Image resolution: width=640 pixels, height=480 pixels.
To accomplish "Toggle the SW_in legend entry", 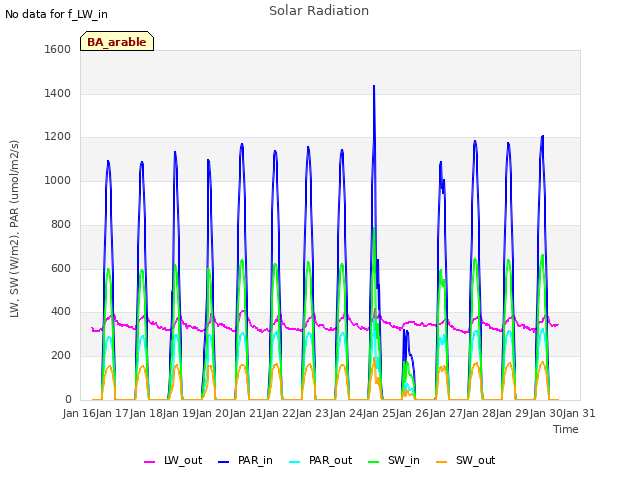I will [394, 461].
